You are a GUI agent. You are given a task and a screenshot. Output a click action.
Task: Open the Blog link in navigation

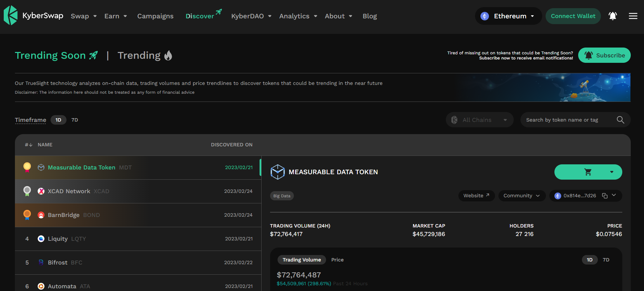tap(370, 16)
